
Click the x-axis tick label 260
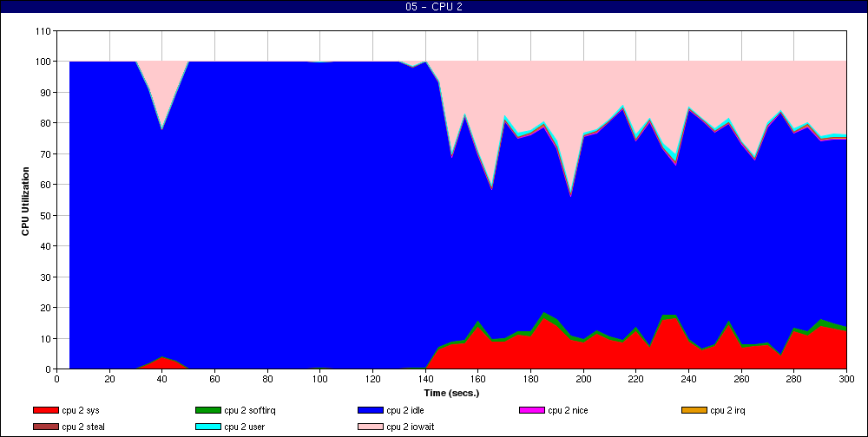coord(741,379)
